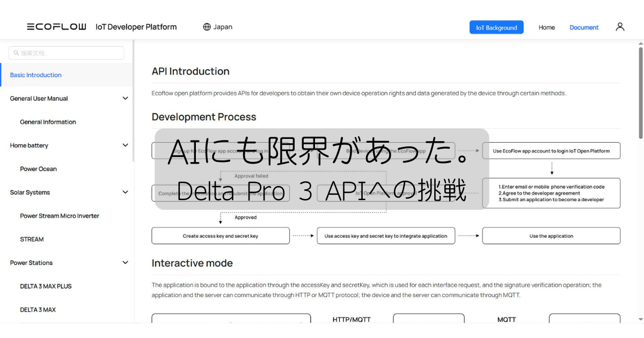The width and height of the screenshot is (644, 338).
Task: Open the DELTA 3 MAX sidebar entry
Action: click(x=38, y=310)
